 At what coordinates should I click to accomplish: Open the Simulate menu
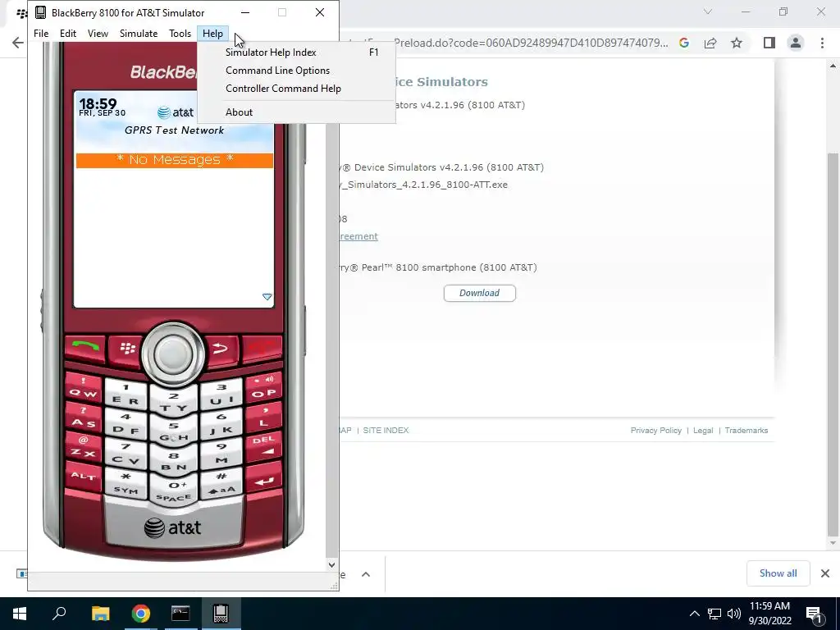click(x=139, y=33)
